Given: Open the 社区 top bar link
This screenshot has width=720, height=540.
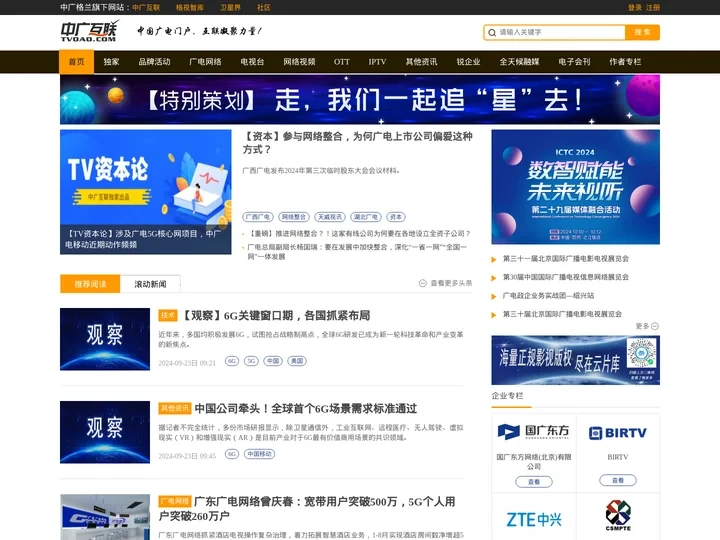Looking at the screenshot, I should 264,7.
